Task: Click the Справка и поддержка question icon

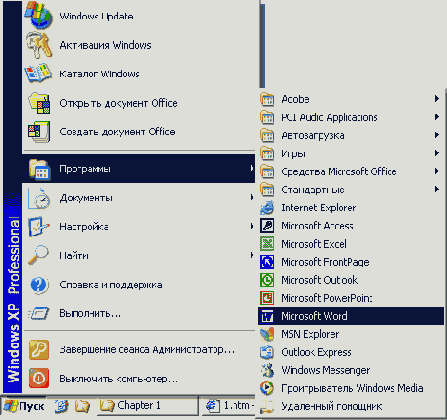Action: tap(39, 285)
